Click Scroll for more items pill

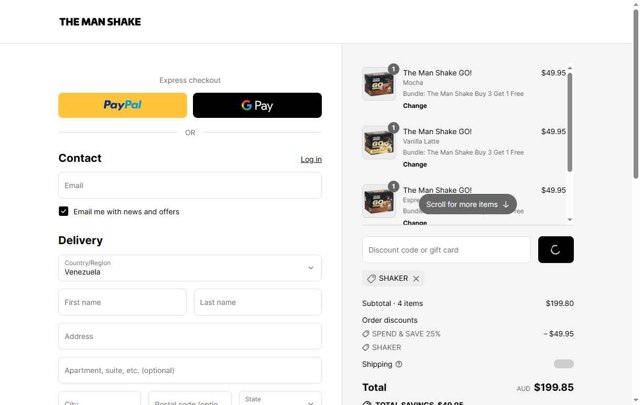(x=468, y=204)
